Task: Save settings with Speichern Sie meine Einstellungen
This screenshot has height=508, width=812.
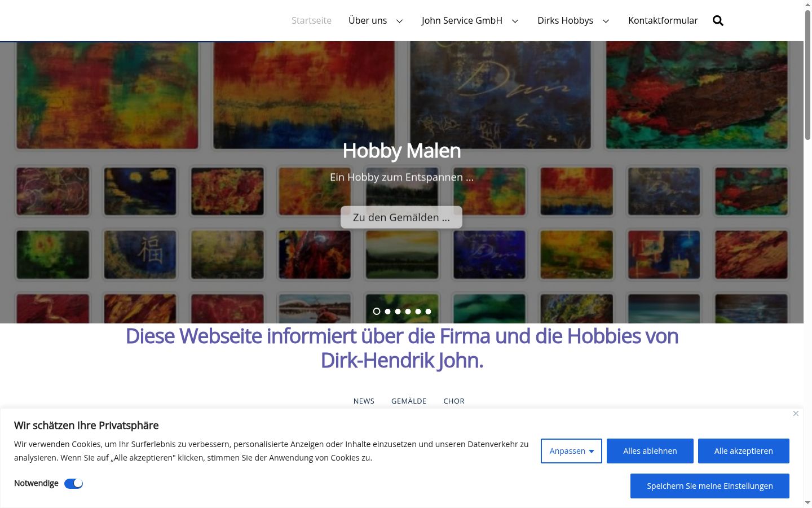Action: pos(710,486)
